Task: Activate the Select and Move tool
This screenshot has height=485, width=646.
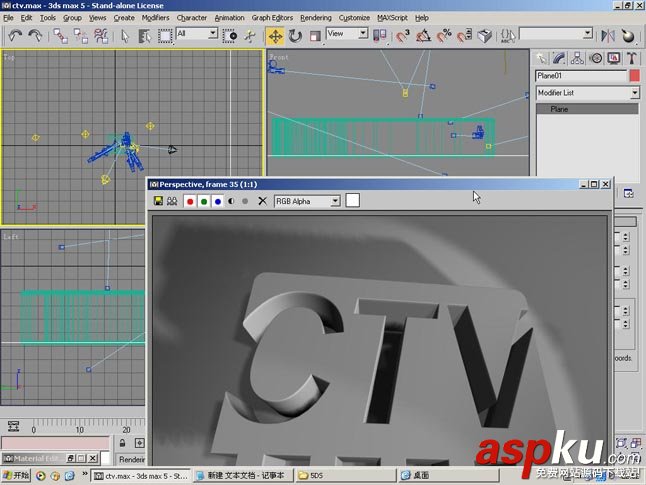Action: click(x=275, y=36)
